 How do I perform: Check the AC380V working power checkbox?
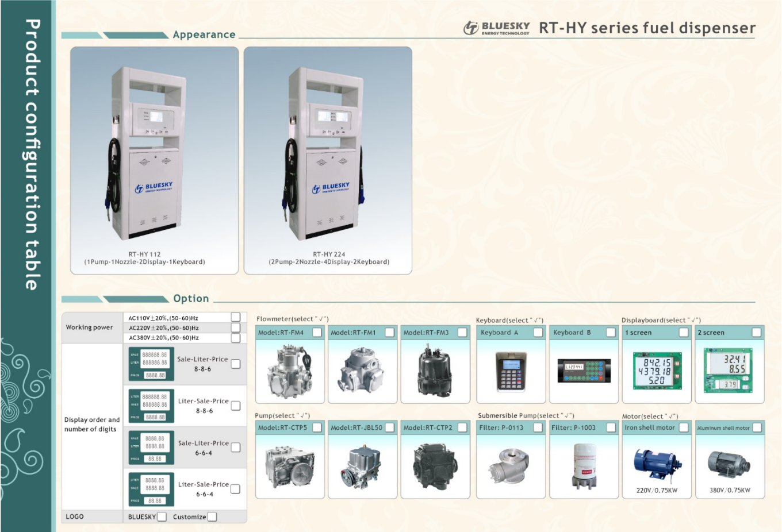(x=236, y=338)
